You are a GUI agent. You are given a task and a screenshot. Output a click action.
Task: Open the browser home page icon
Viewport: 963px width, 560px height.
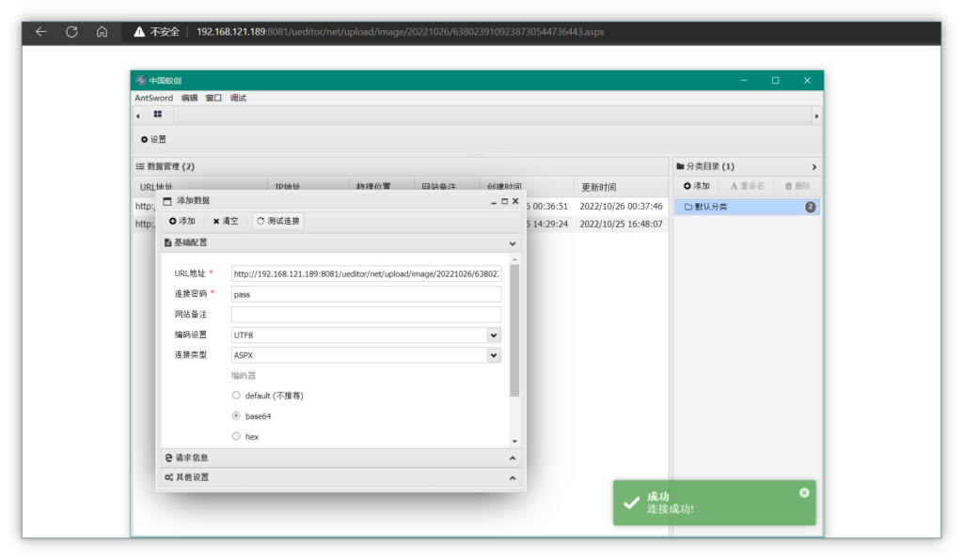click(x=102, y=32)
